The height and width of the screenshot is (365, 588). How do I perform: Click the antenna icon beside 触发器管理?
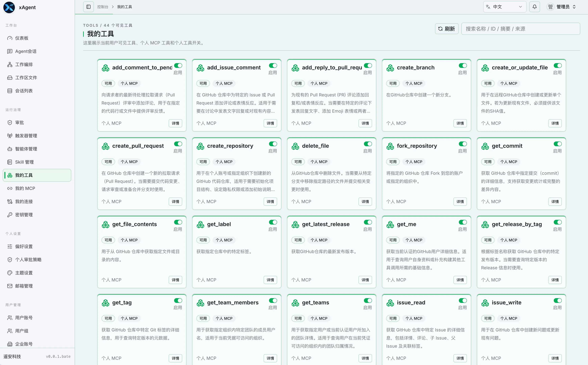(x=10, y=136)
